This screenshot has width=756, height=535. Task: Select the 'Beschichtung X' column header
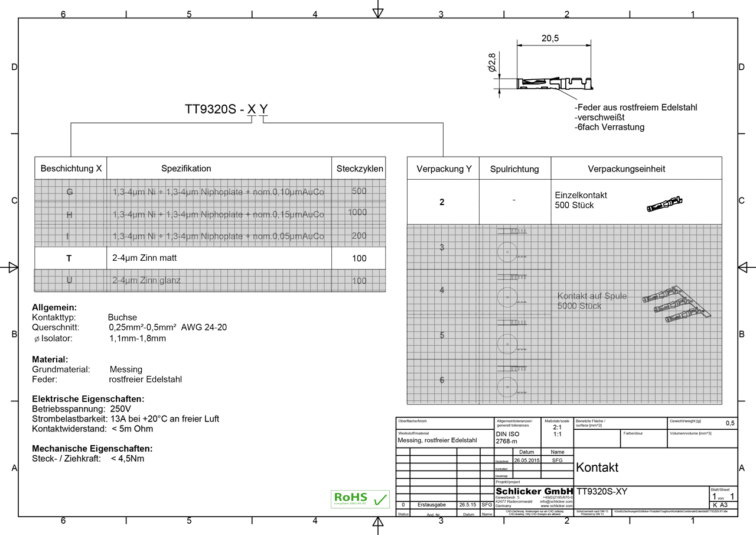click(71, 168)
